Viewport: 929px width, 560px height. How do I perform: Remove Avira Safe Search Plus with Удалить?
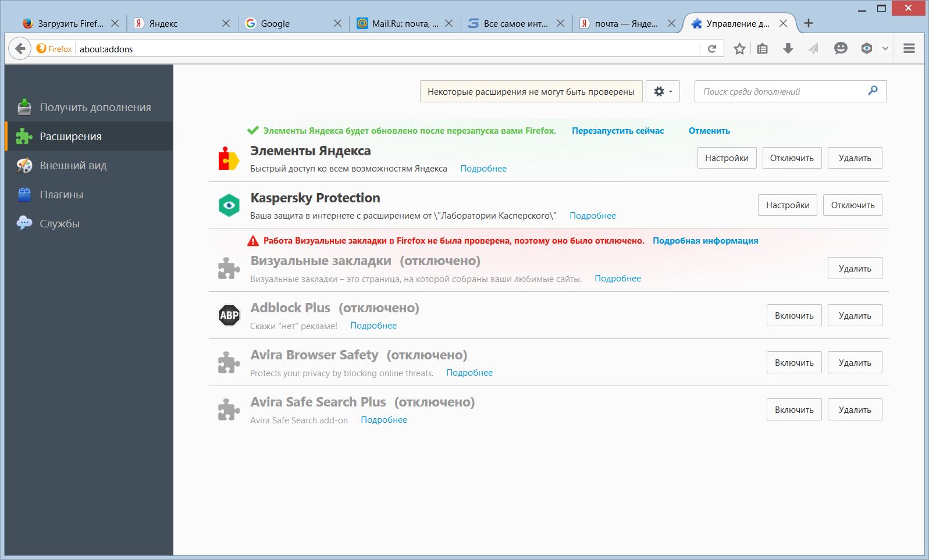(x=855, y=409)
